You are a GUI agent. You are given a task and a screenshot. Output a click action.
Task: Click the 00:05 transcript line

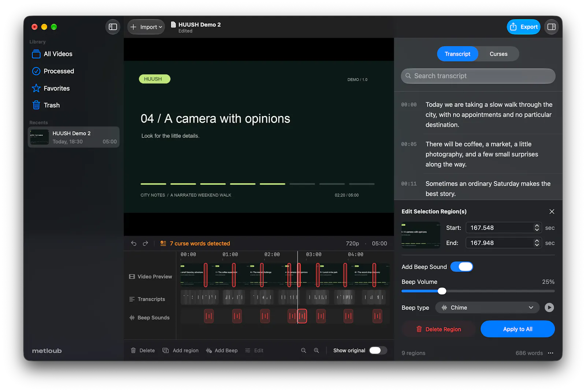(478, 154)
